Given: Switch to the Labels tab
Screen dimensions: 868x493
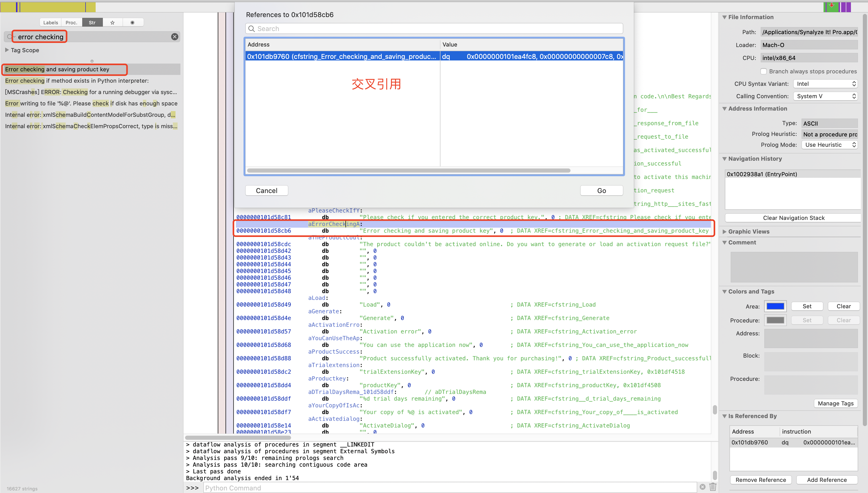Looking at the screenshot, I should tap(50, 22).
